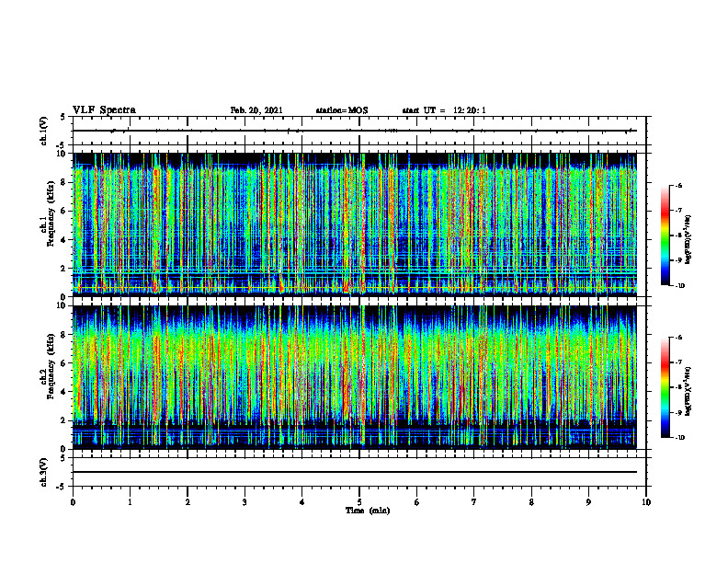Screen dimensions: 728x563
Task: Click the "6" kHz tick on ch.1 frequency axis
Action: (x=63, y=211)
